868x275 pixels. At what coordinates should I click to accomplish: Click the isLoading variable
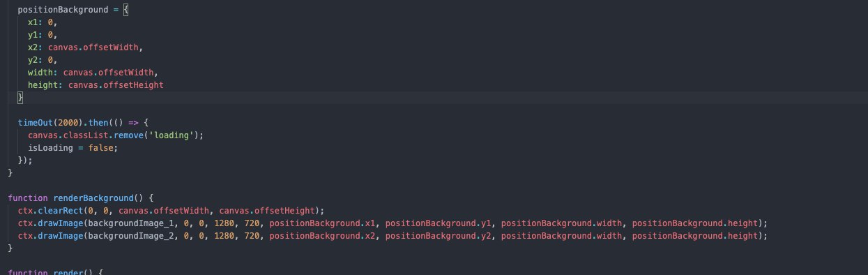pyautogui.click(x=50, y=148)
